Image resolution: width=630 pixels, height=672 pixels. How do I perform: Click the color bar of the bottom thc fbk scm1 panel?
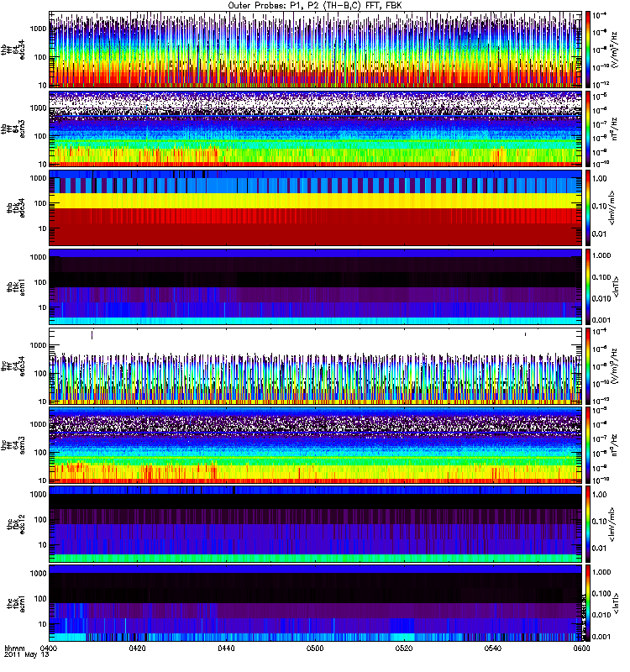click(x=588, y=602)
